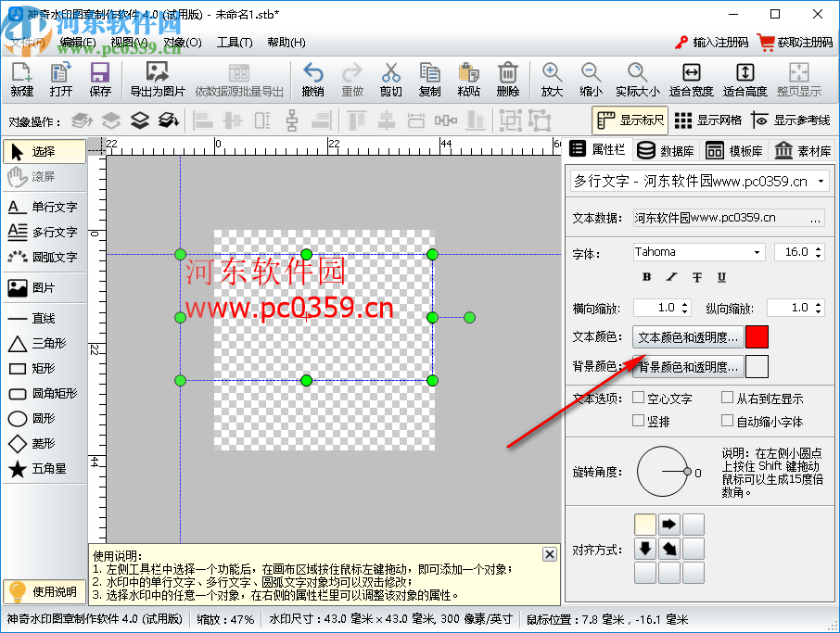Click the red text color swatch
Screen dimensions: 840x633
pyautogui.click(x=757, y=336)
